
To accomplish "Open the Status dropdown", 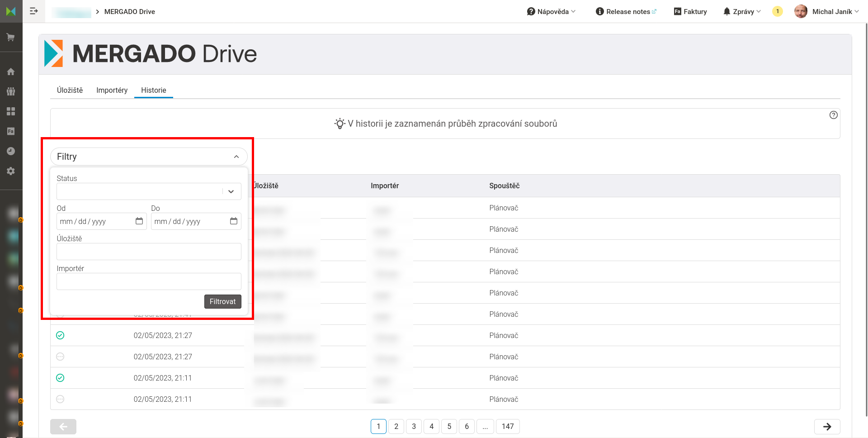I will [149, 191].
